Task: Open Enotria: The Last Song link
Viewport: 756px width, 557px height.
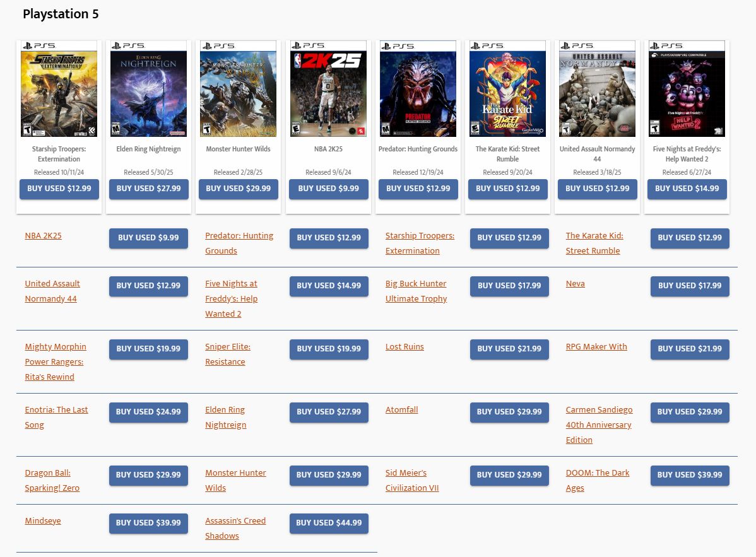Action: pyautogui.click(x=56, y=417)
